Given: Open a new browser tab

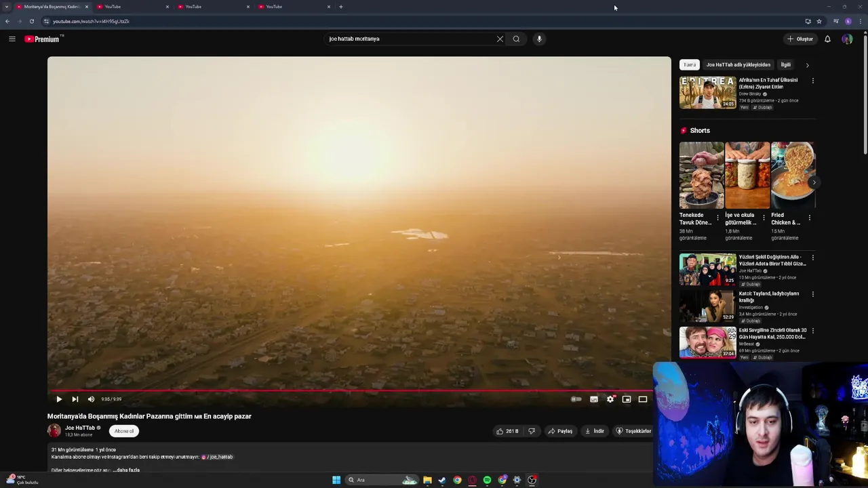Looking at the screenshot, I should point(341,7).
